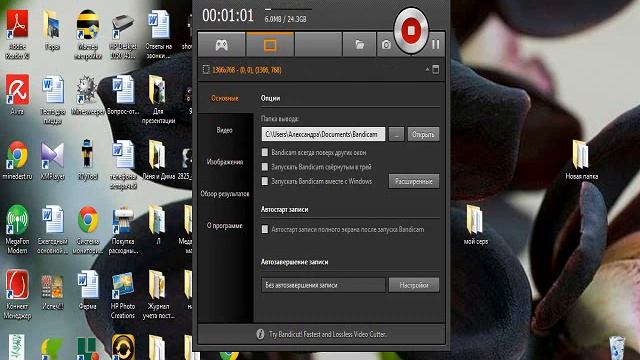Click the Без автозавершения записи field
The width and height of the screenshot is (640, 360).
tap(323, 285)
